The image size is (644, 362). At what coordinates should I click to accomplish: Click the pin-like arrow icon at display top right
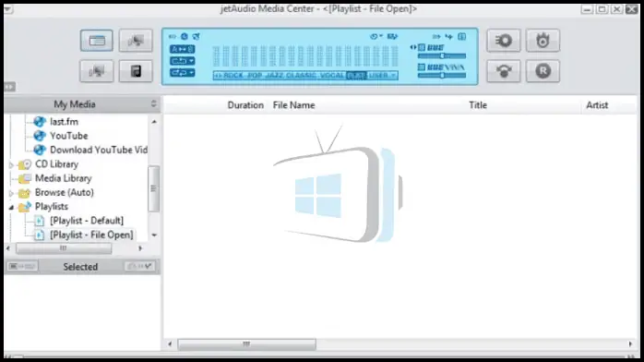(448, 37)
